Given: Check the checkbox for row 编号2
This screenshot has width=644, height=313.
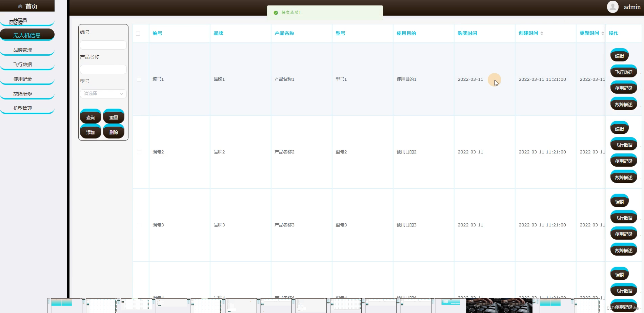Looking at the screenshot, I should 139,152.
